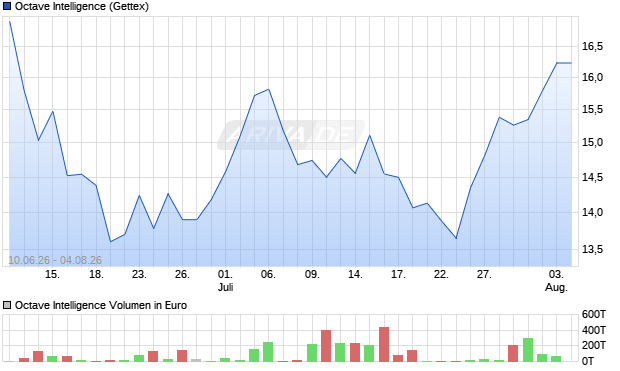Image resolution: width=620 pixels, height=371 pixels.
Task: Click the '200T' volume axis label
Action: (x=594, y=345)
